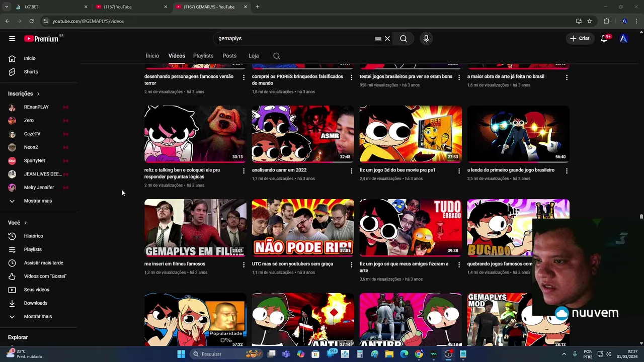Open Chrome from the taskbar
The height and width of the screenshot is (362, 644).
[x=419, y=354]
